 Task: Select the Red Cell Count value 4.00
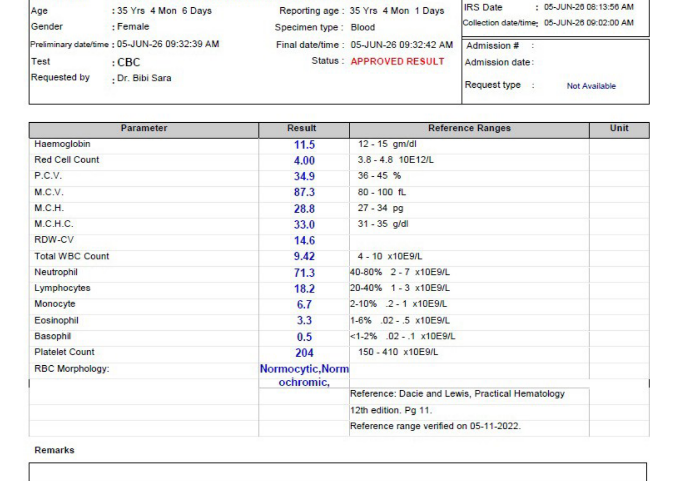(304, 161)
